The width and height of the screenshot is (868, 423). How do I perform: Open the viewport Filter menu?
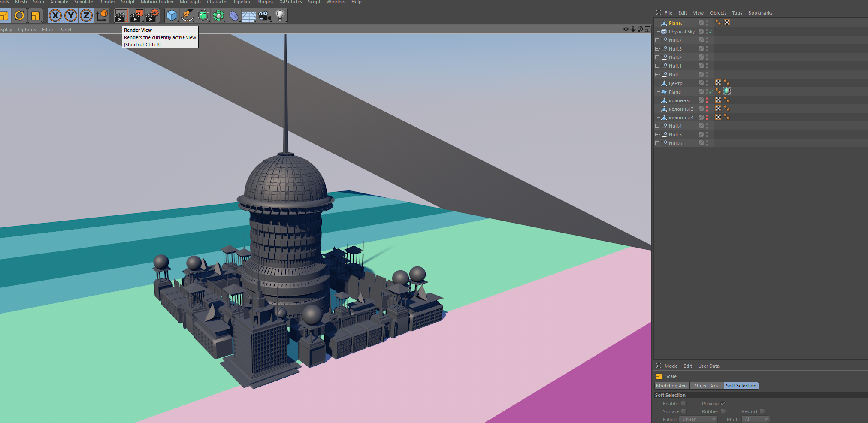pos(48,30)
